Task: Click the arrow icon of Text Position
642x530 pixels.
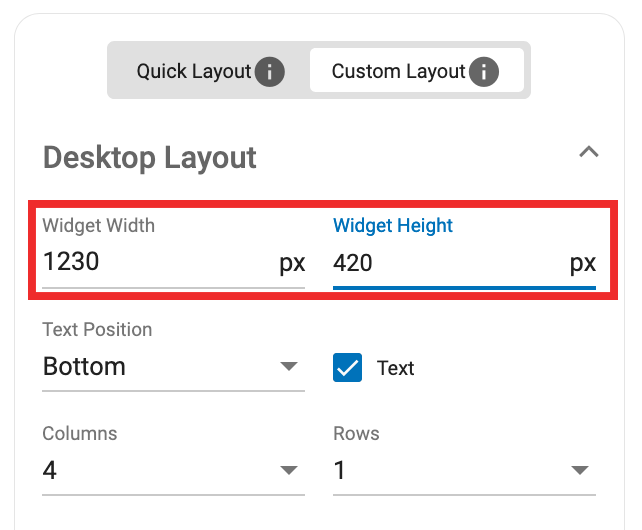Action: [x=289, y=366]
